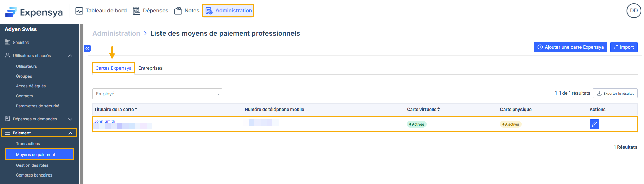Click Ajouter une carte Expensya button
This screenshot has width=644, height=184.
click(570, 47)
